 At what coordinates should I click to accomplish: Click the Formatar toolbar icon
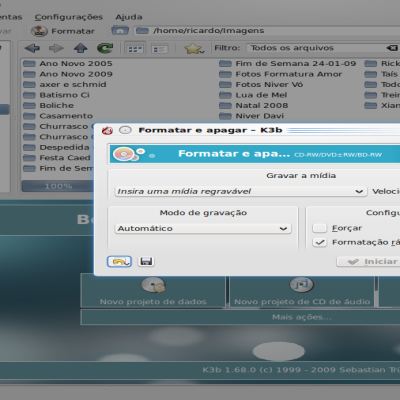coord(39,31)
